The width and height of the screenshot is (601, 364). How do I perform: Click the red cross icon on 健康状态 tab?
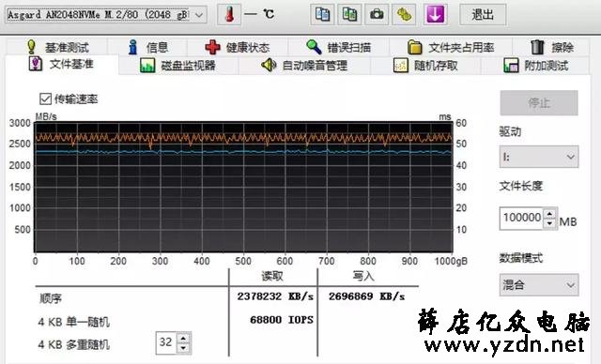213,47
